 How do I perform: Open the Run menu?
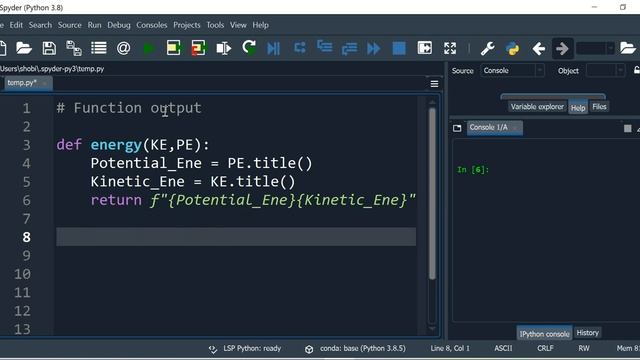[x=94, y=25]
